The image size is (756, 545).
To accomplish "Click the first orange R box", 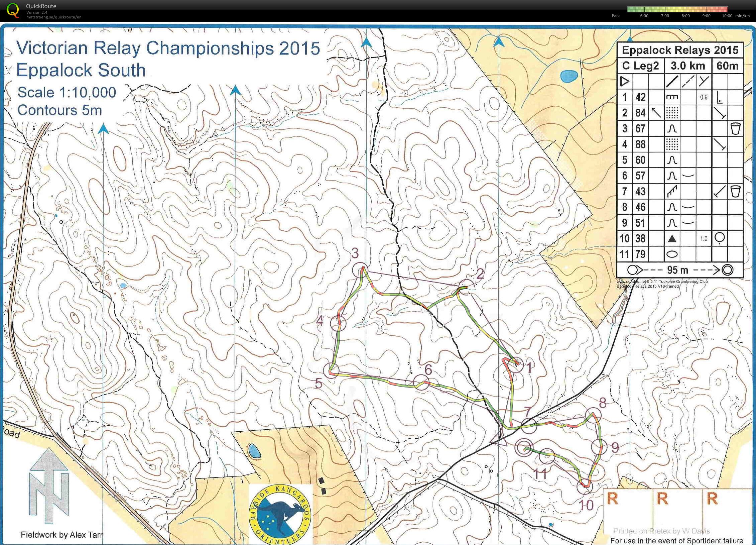I will [x=612, y=499].
